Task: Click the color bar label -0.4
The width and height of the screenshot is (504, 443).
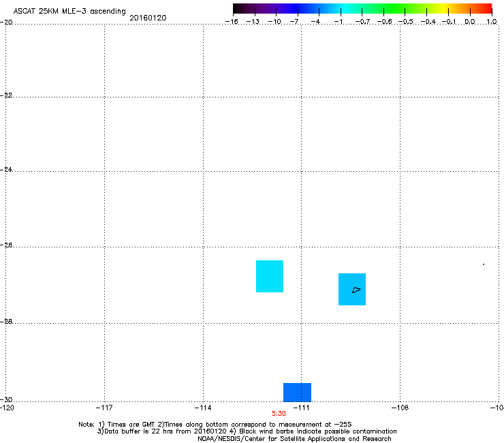Action: coord(428,22)
